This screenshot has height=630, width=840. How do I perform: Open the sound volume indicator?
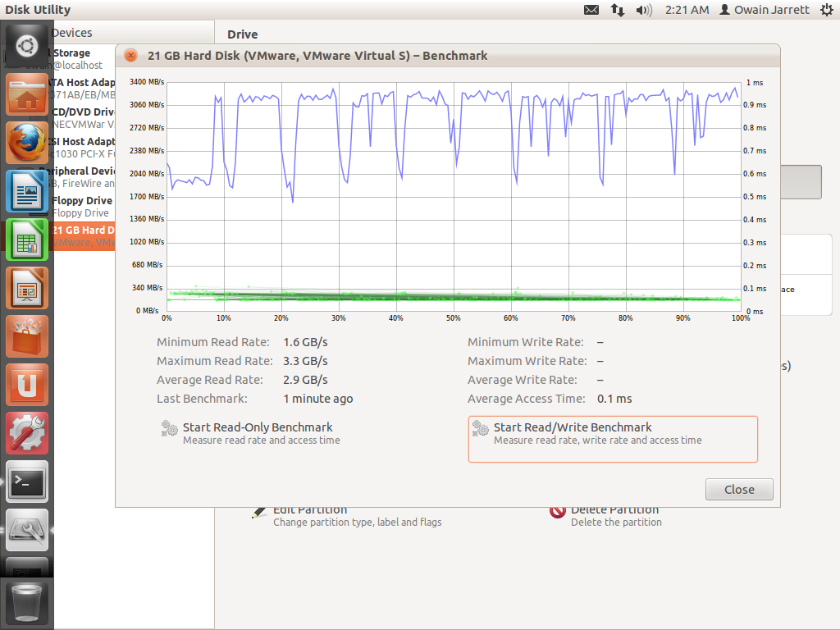[x=644, y=10]
